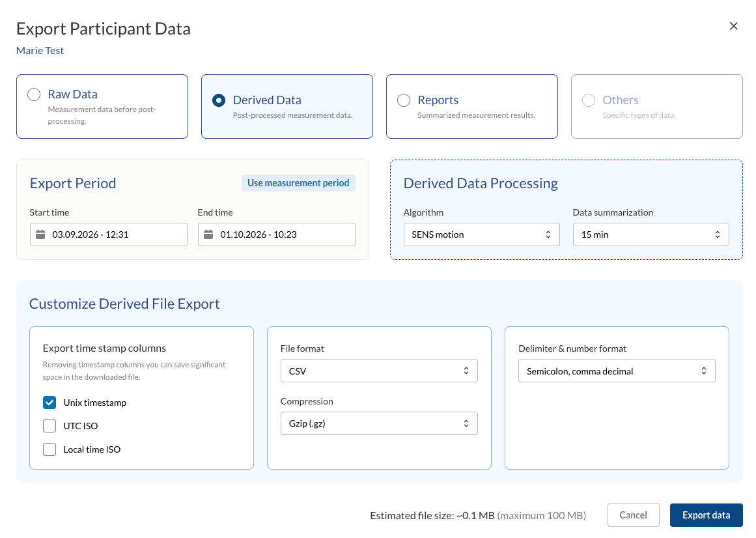This screenshot has width=756, height=538.
Task: Click 'Specific types of data.' text
Action: point(639,115)
